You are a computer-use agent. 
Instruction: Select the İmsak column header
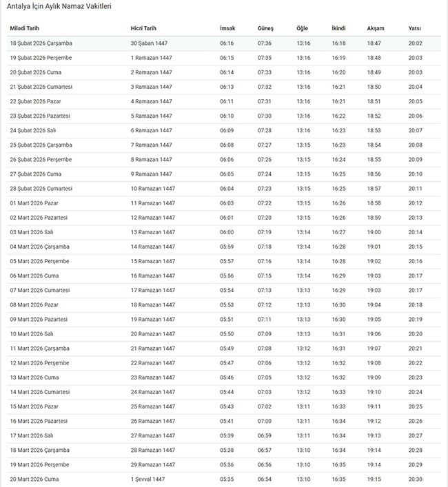tap(227, 28)
